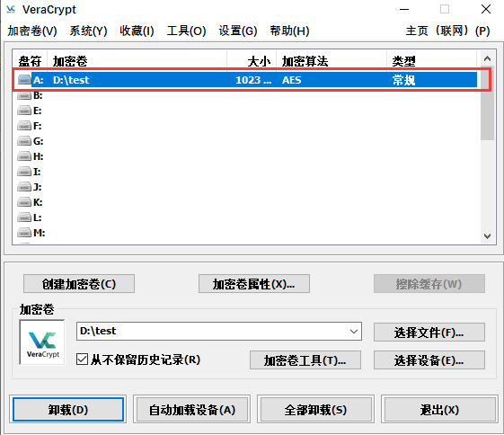Click the drive icon for M:
504x435 pixels.
(x=24, y=233)
